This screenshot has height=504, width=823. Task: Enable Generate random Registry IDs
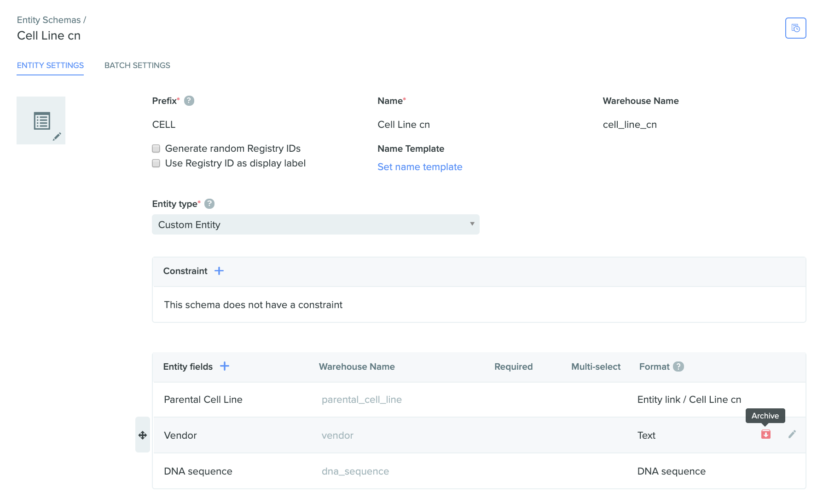pos(156,149)
